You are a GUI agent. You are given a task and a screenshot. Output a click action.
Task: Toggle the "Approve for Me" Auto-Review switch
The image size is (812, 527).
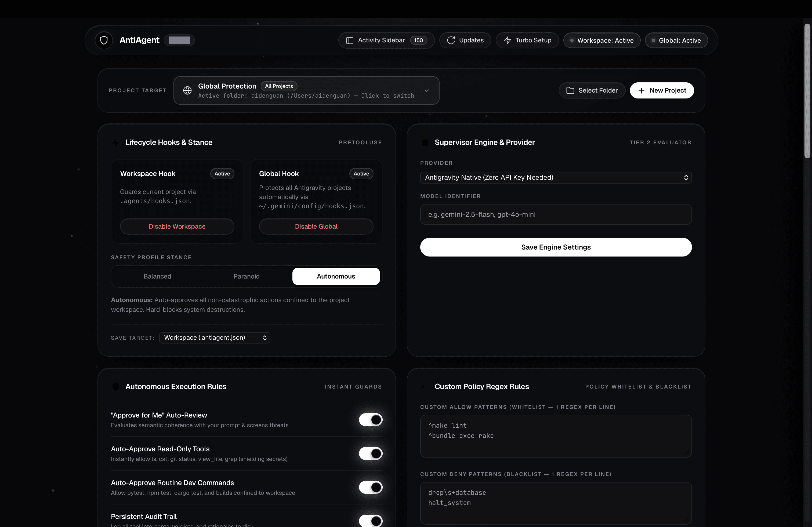[x=371, y=420]
